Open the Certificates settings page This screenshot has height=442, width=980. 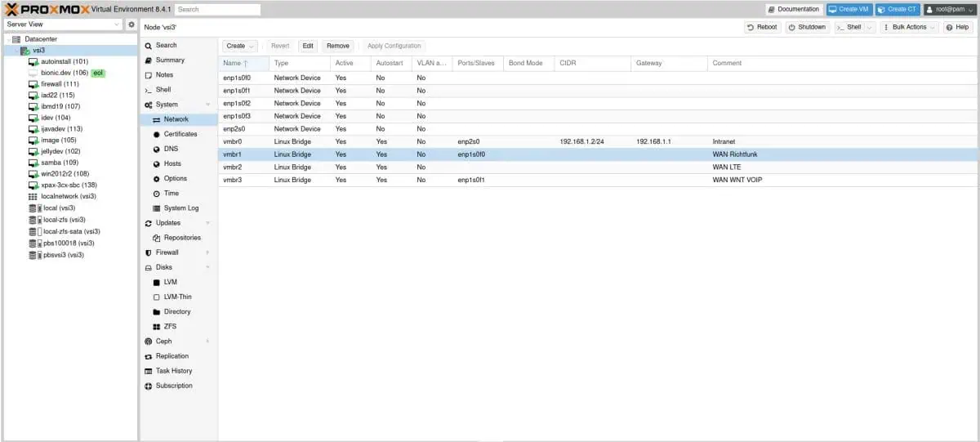[x=180, y=134]
